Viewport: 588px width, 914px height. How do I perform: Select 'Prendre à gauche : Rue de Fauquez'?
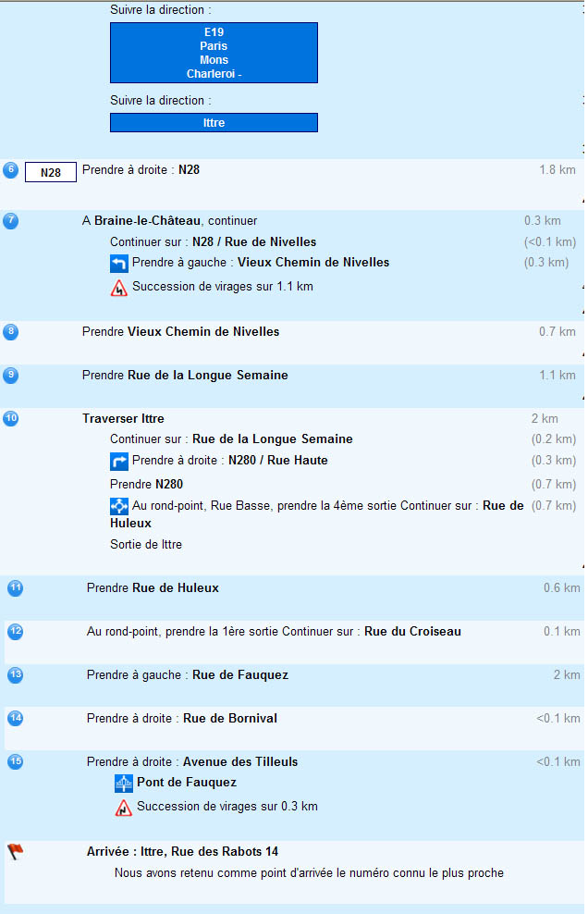tap(188, 675)
